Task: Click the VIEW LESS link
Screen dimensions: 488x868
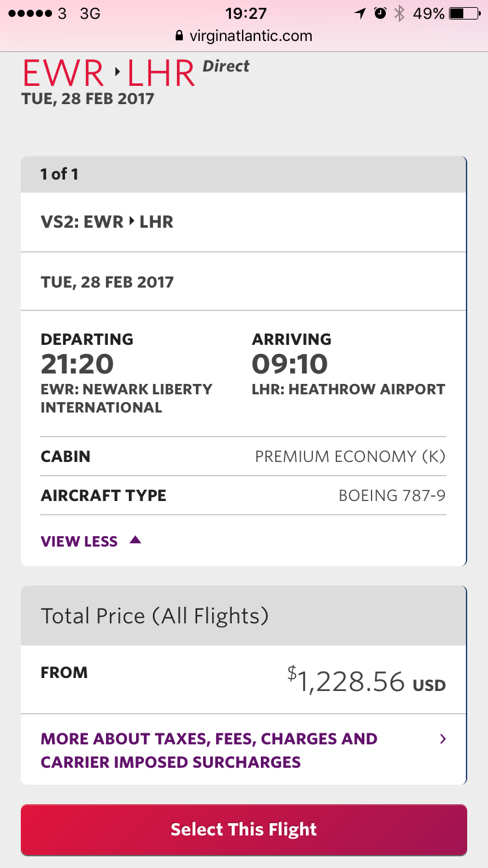Action: 79,541
